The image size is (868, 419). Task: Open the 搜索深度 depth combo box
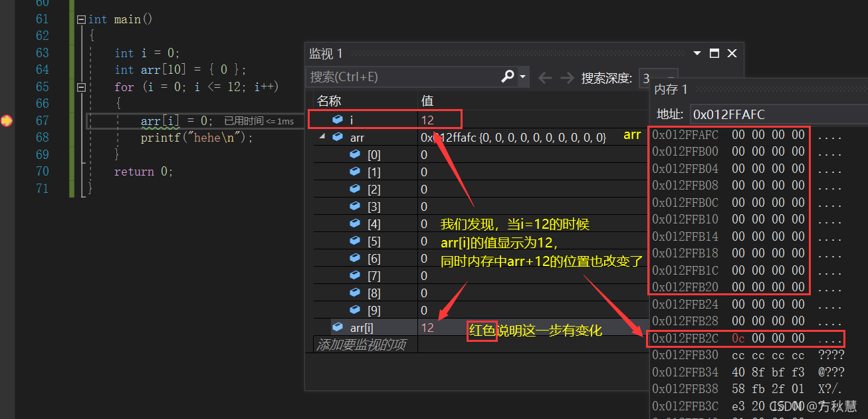click(x=658, y=78)
